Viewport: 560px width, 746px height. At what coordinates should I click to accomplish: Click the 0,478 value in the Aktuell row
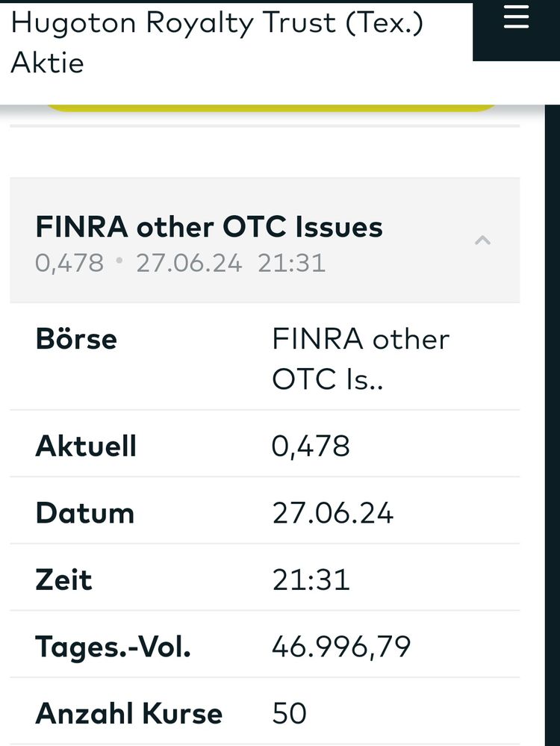[x=311, y=446]
